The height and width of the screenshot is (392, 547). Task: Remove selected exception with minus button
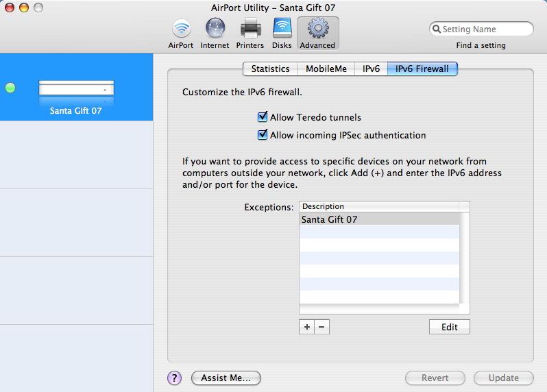[x=321, y=327]
